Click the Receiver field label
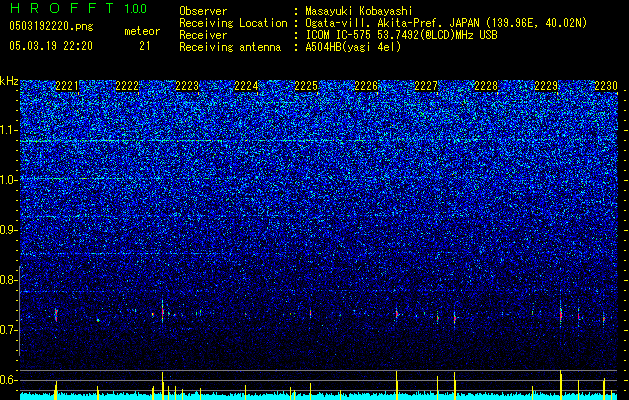The width and height of the screenshot is (629, 400). [x=203, y=35]
